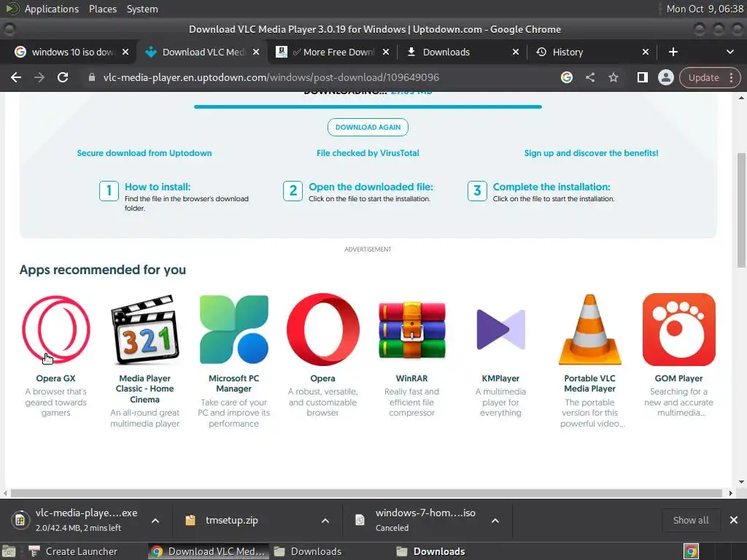The height and width of the screenshot is (560, 747).
Task: Switch to the History tab
Action: (592, 52)
